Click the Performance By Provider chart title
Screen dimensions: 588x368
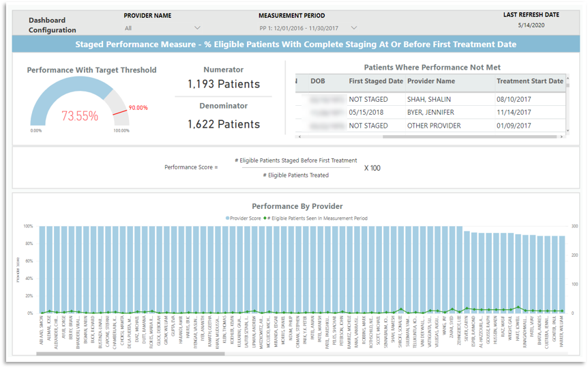[x=297, y=206]
